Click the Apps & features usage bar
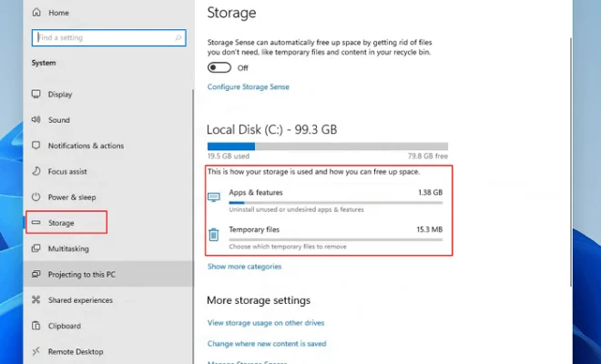This screenshot has width=601, height=364. 336,202
